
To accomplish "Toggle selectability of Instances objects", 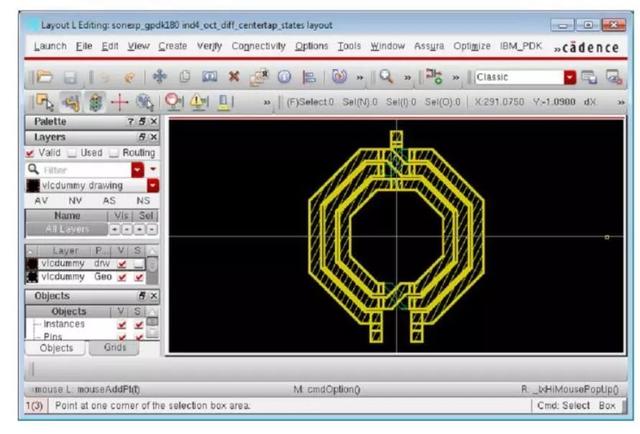I will [x=139, y=325].
